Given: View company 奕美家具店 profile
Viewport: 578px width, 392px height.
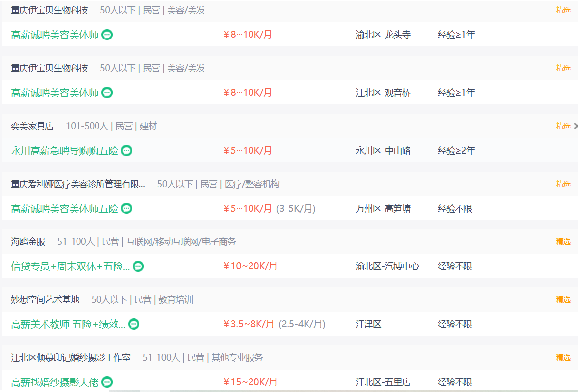Looking at the screenshot, I should (x=32, y=126).
